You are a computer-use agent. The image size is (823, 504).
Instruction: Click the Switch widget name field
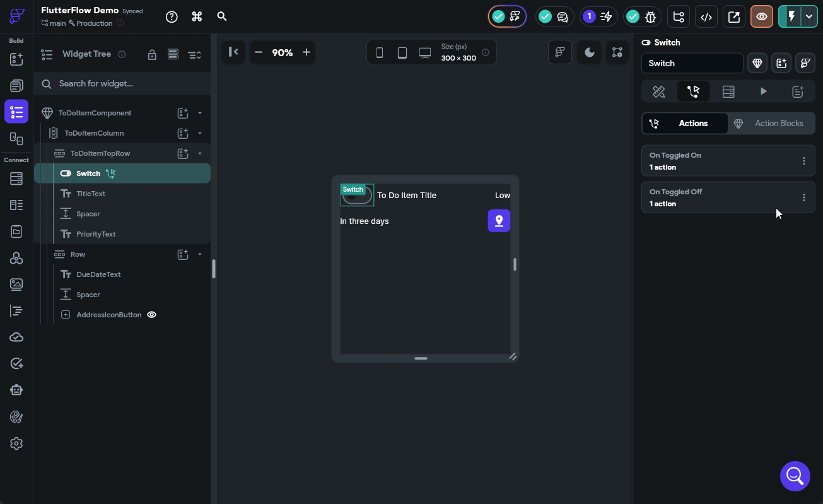692,63
